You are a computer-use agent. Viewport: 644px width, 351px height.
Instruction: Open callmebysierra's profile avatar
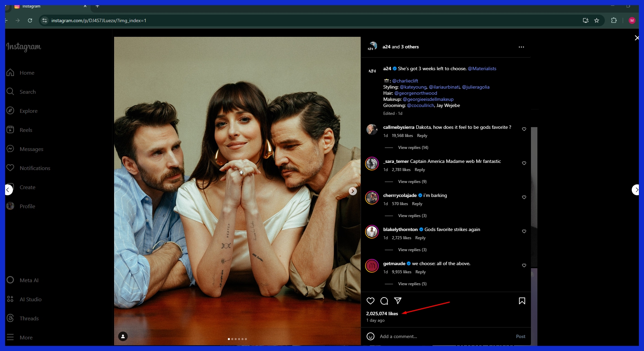tap(372, 129)
